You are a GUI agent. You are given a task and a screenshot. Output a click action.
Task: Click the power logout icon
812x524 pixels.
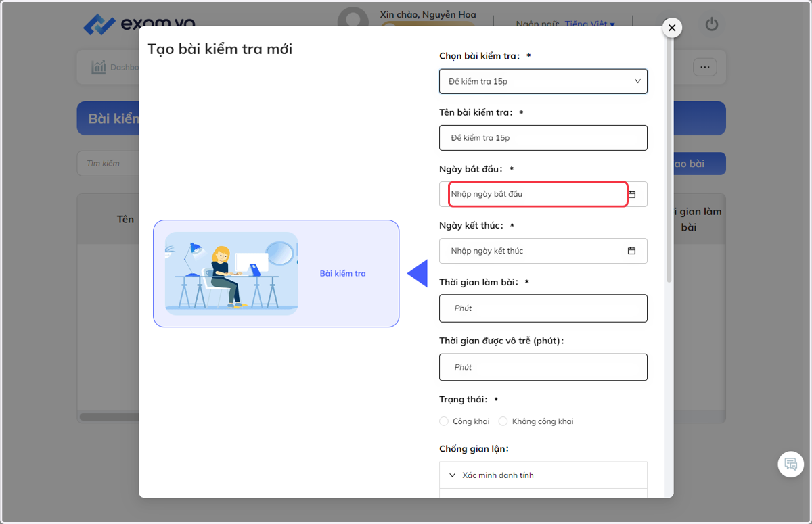pos(711,24)
